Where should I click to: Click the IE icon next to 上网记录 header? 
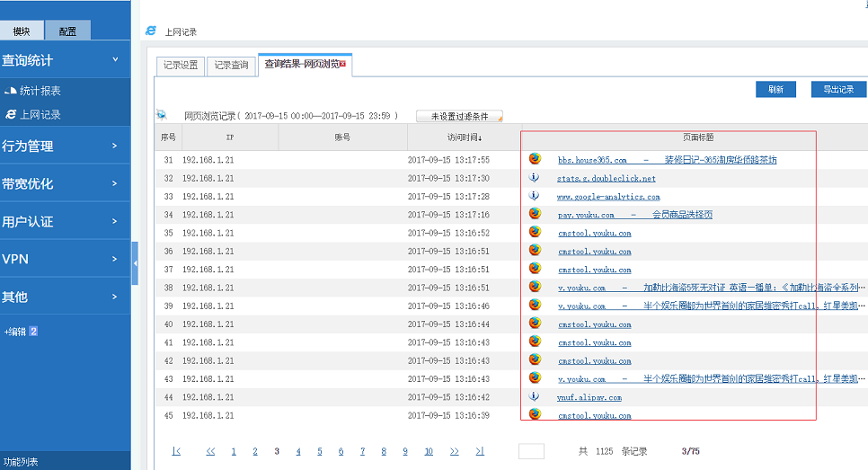pyautogui.click(x=151, y=31)
